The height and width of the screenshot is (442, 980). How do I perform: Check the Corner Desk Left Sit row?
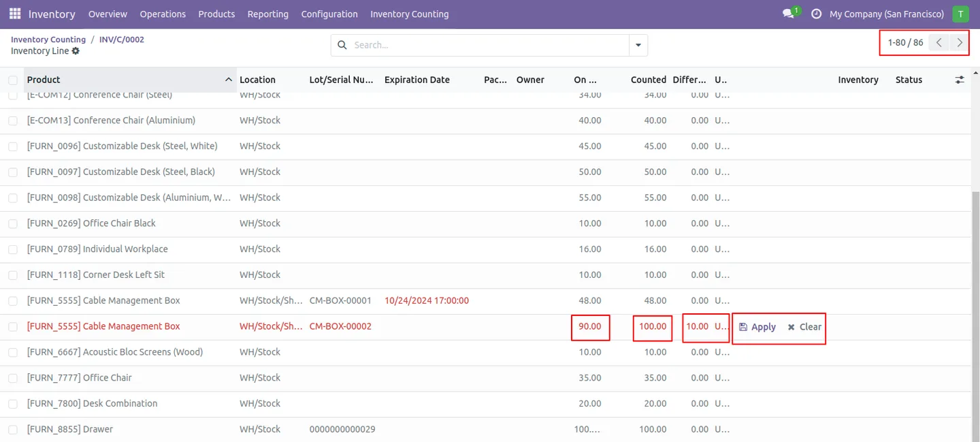tap(13, 275)
